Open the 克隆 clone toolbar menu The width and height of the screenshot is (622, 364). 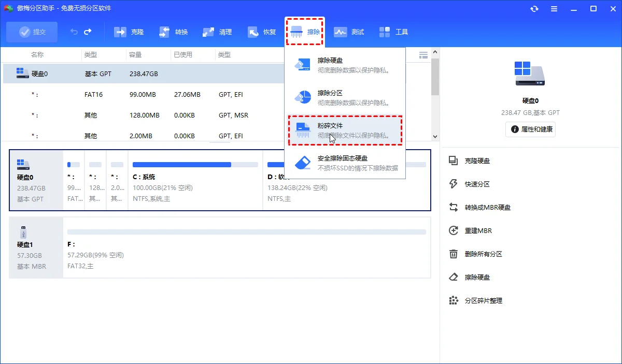129,32
